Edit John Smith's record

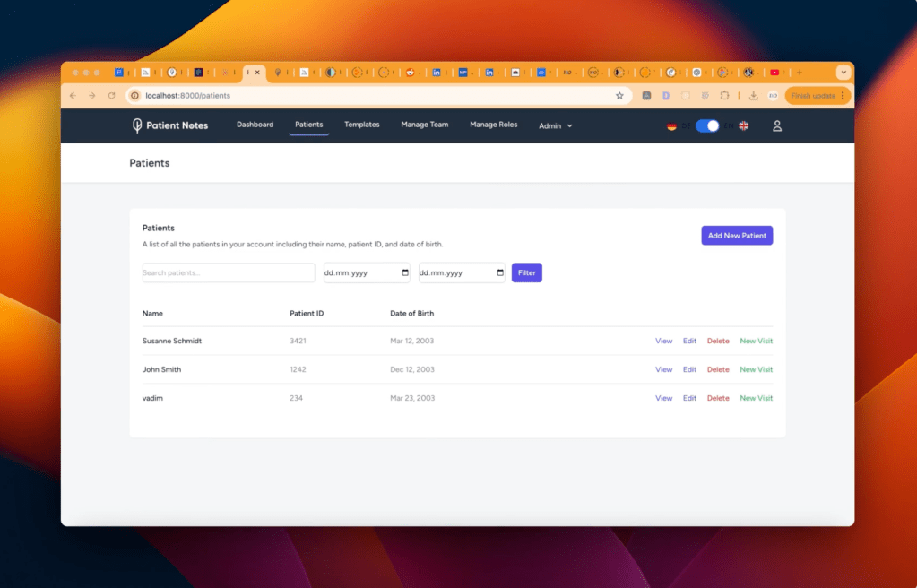(x=689, y=369)
